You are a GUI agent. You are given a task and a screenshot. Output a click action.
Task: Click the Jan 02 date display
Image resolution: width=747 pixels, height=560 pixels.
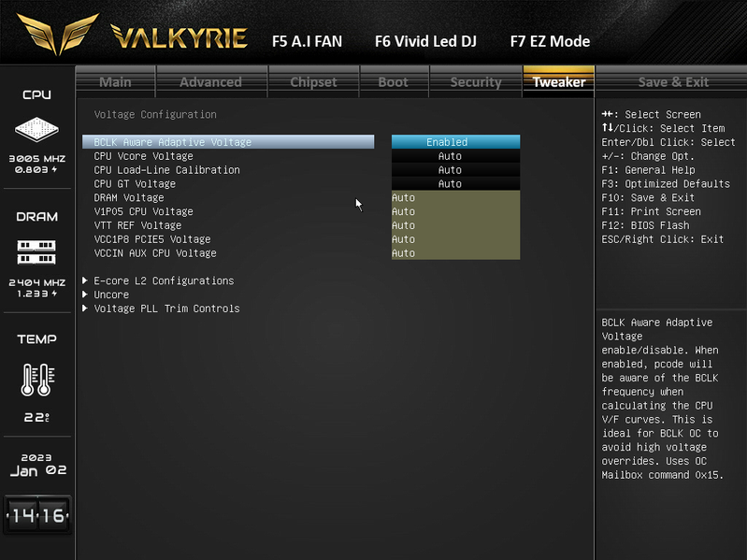click(38, 471)
